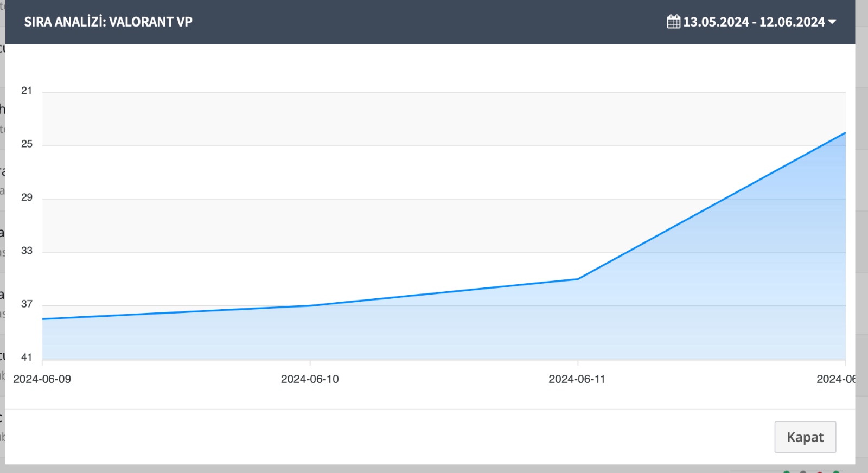The width and height of the screenshot is (868, 473).
Task: Click the chart data point at 2024-06-11
Action: (578, 279)
